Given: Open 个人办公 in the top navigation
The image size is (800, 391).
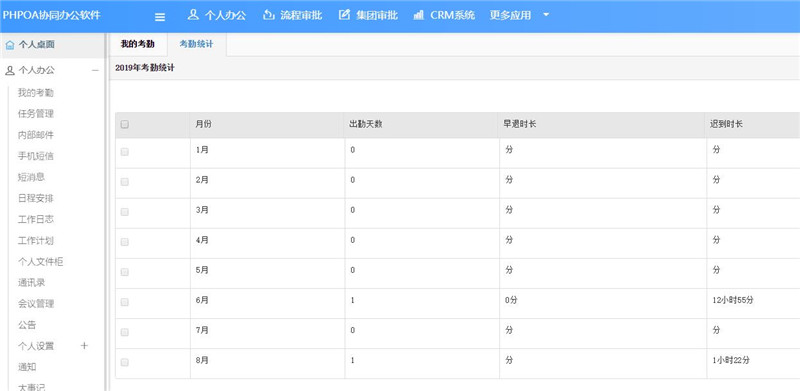Looking at the screenshot, I should [x=225, y=15].
